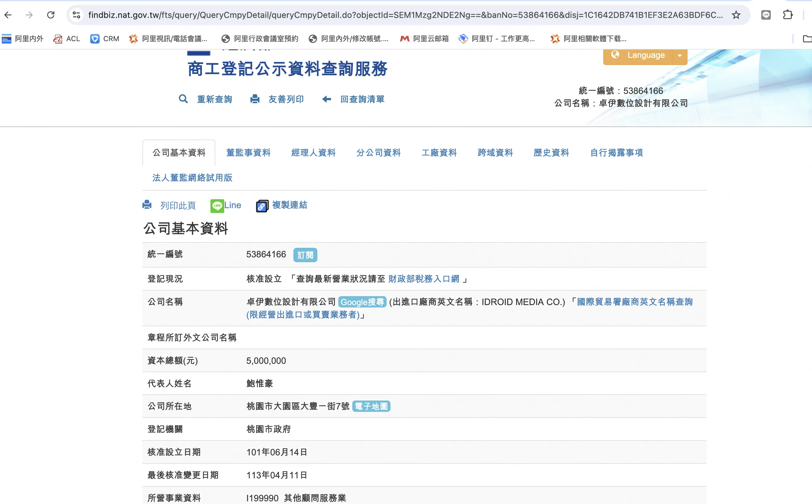Share the page via the Line icon

pyautogui.click(x=217, y=206)
